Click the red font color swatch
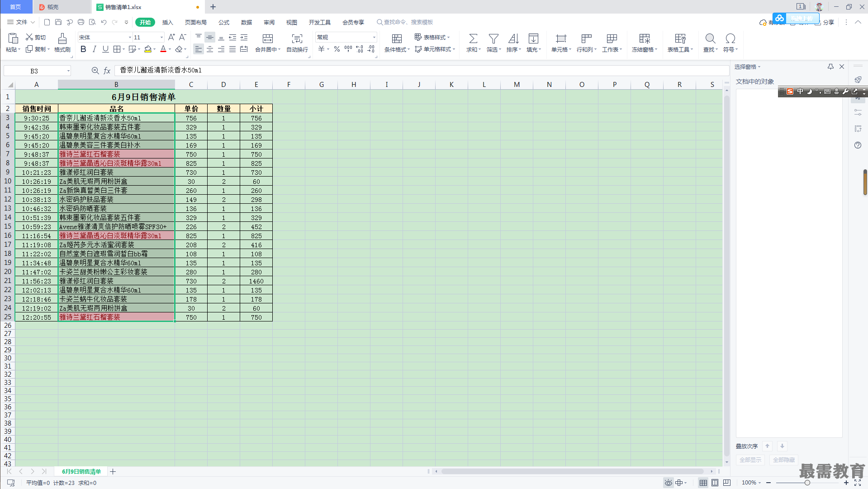This screenshot has width=868, height=489. [163, 49]
